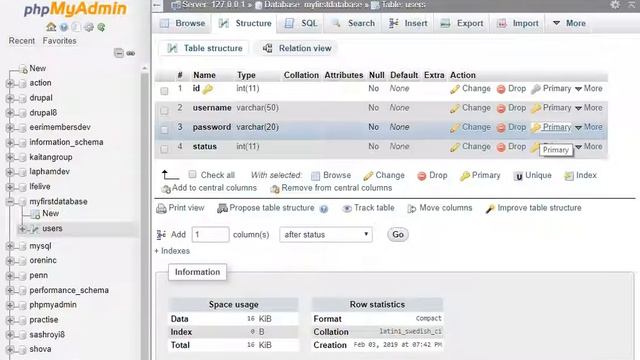The image size is (640, 360).
Task: Collapse the myfirstdatabase tree node
Action: pos(10,202)
